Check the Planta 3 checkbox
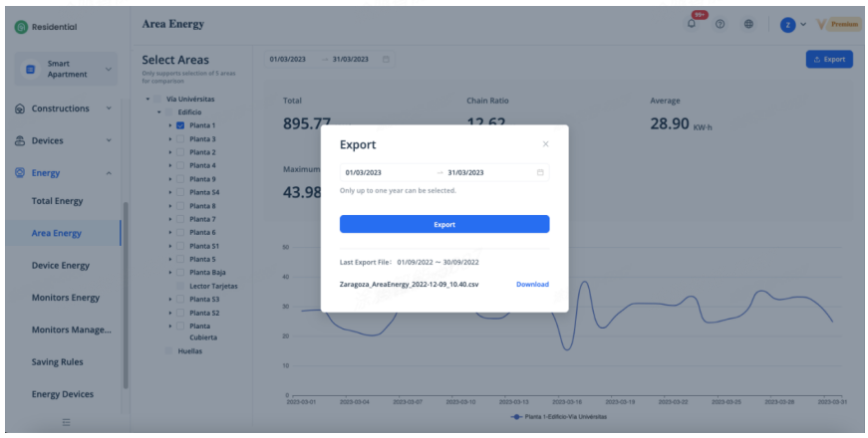868x438 pixels. point(180,139)
